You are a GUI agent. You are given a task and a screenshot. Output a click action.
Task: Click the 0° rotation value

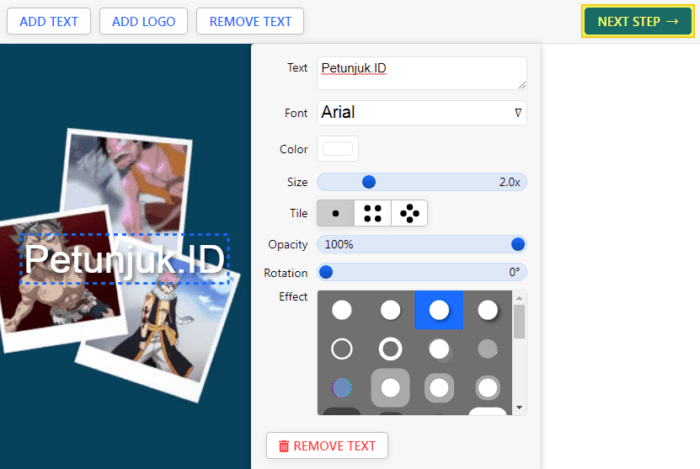tap(514, 272)
